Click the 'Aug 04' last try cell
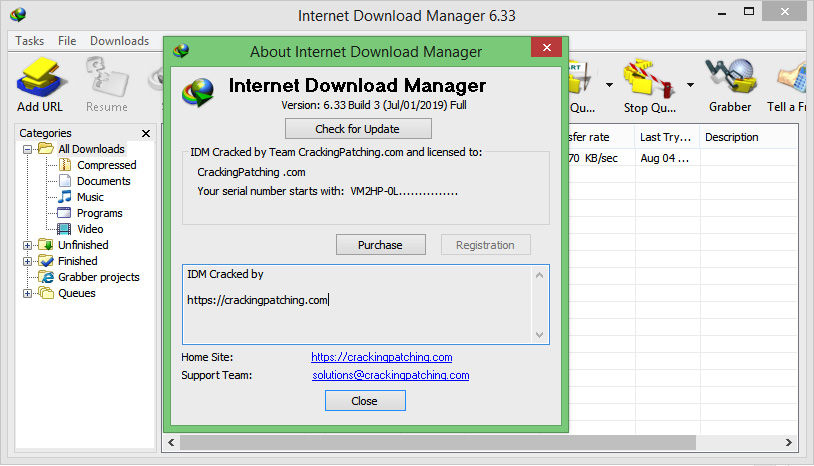Viewport: 814px width, 466px height. pyautogui.click(x=664, y=158)
